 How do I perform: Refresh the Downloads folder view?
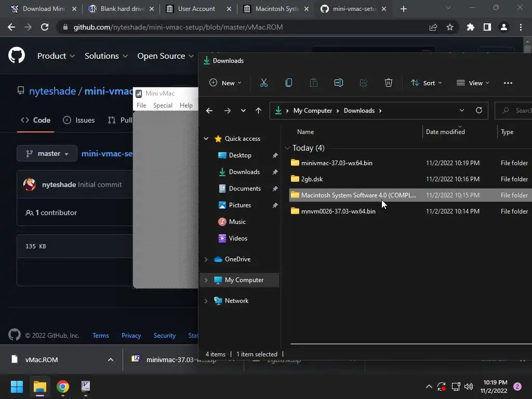[x=478, y=110]
